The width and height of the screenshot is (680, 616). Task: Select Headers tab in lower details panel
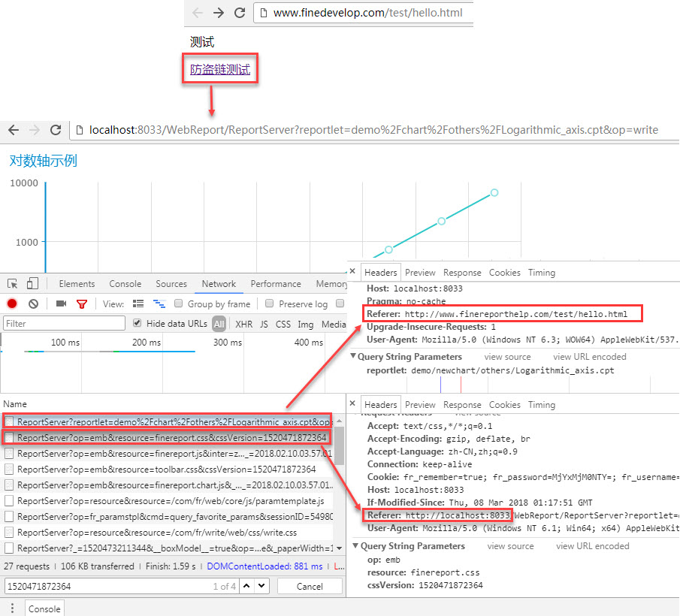(381, 405)
